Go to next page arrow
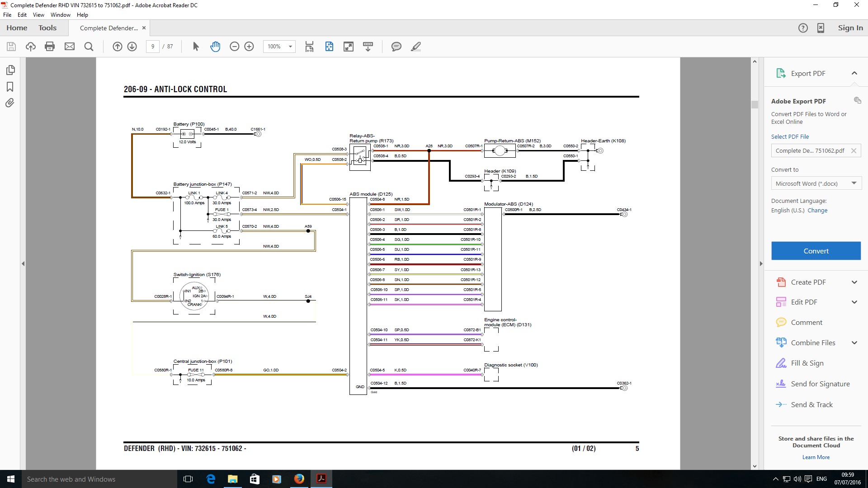868x488 pixels. click(132, 47)
